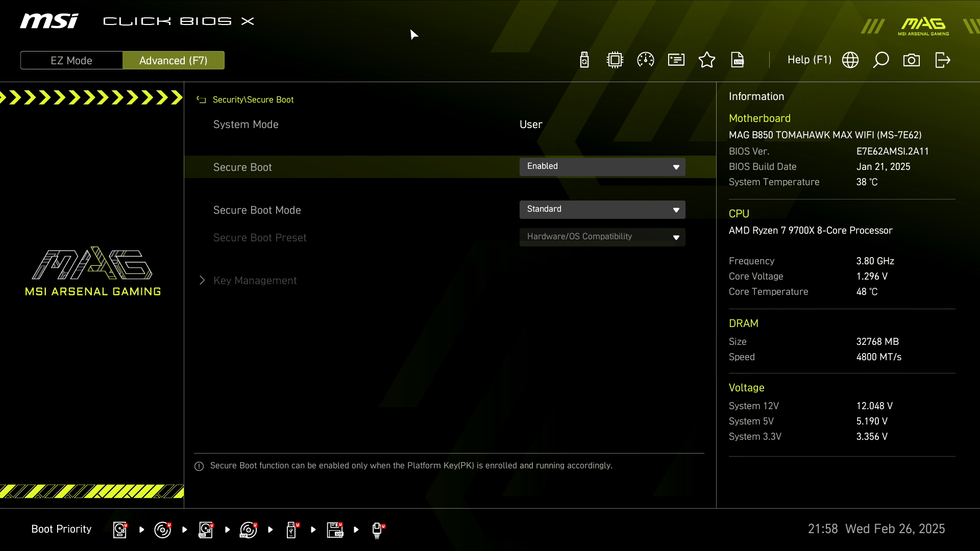This screenshot has width=980, height=551.
Task: Switch to Advanced (F7) tab
Action: [x=174, y=60]
